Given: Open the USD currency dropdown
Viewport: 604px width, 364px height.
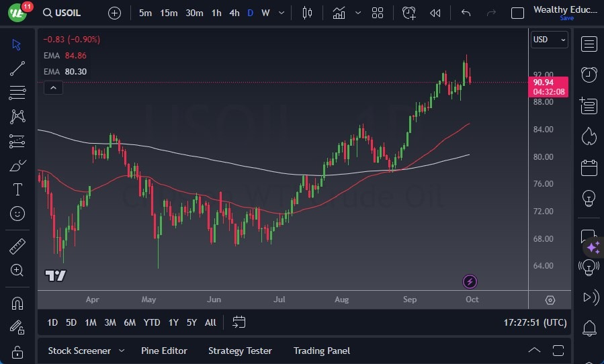Looking at the screenshot, I should [x=549, y=40].
